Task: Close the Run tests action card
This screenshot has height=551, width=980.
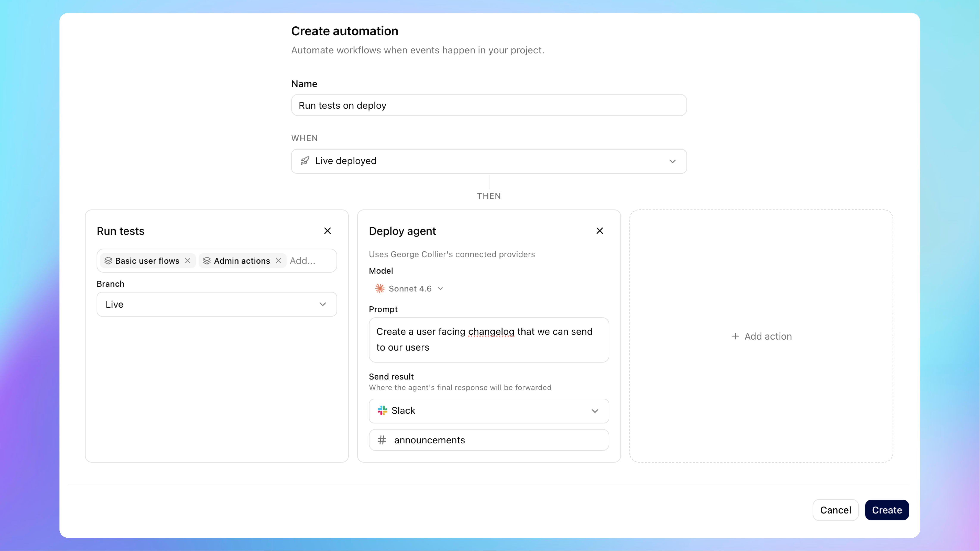Action: (x=327, y=231)
